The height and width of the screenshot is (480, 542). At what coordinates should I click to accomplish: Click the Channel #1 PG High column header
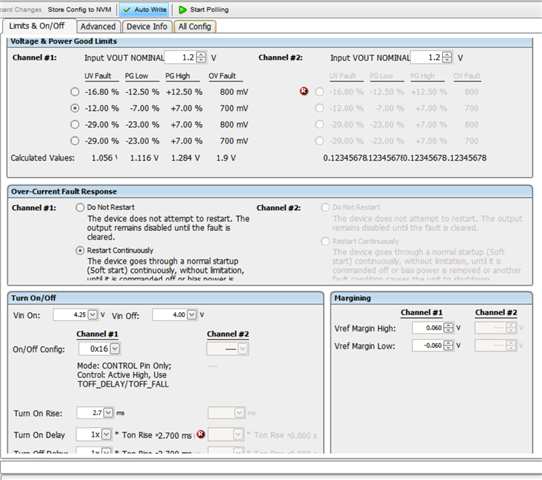[178, 76]
